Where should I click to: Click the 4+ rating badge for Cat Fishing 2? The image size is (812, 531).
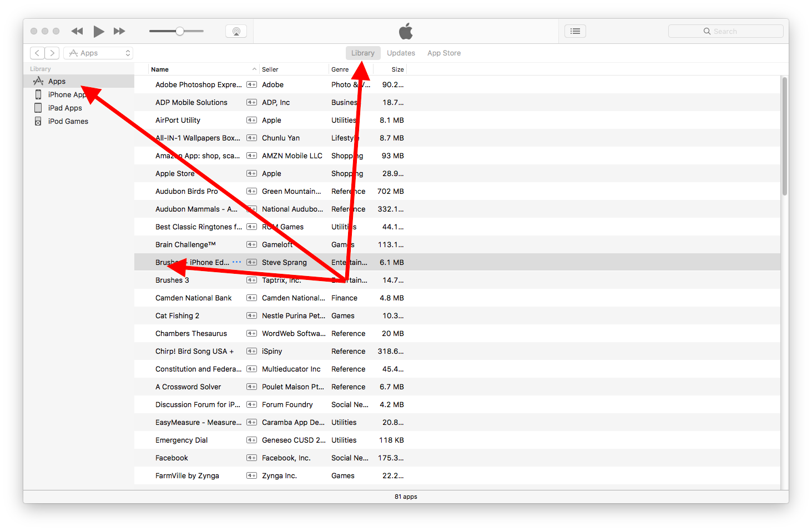pyautogui.click(x=251, y=315)
